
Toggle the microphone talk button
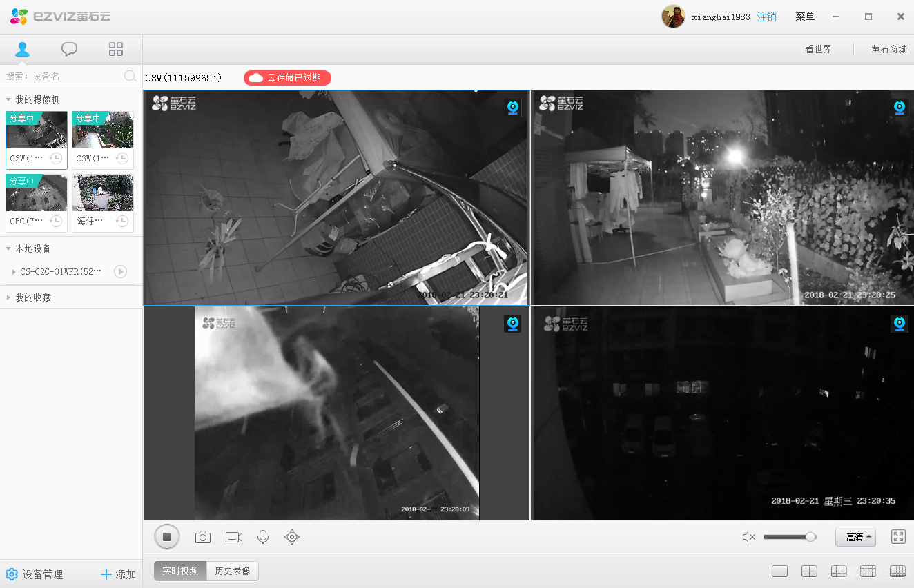(263, 537)
